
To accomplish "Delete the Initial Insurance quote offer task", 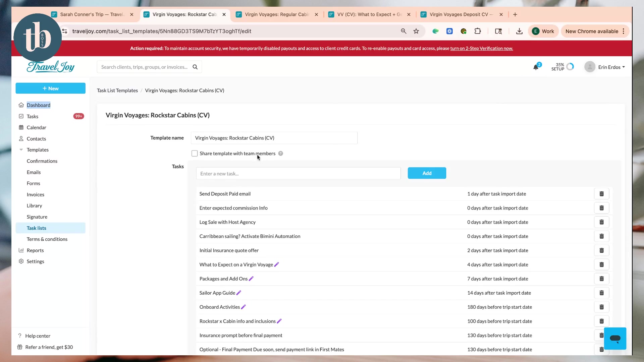I will 601,250.
